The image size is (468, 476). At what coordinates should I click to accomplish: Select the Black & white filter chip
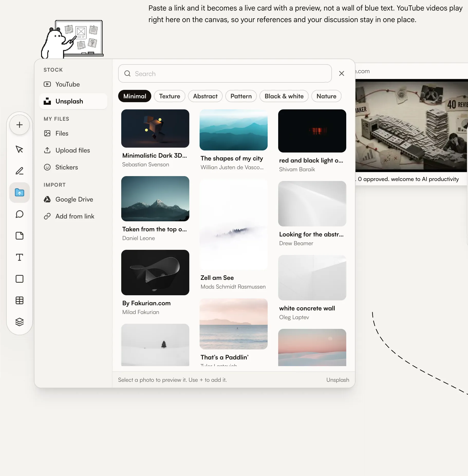coord(284,96)
